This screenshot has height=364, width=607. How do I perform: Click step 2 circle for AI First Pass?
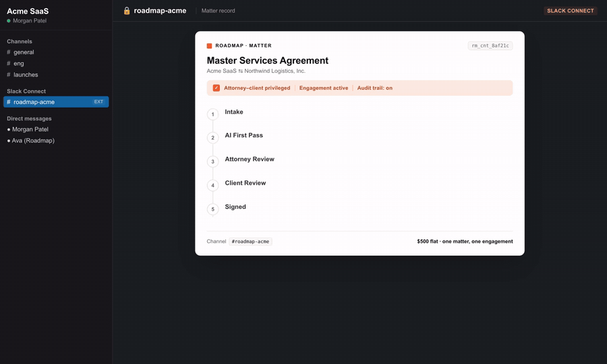point(213,138)
